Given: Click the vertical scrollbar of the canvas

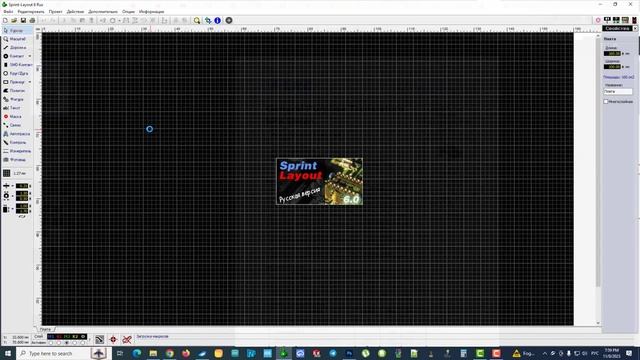Looking at the screenshot, I should pos(598,180).
